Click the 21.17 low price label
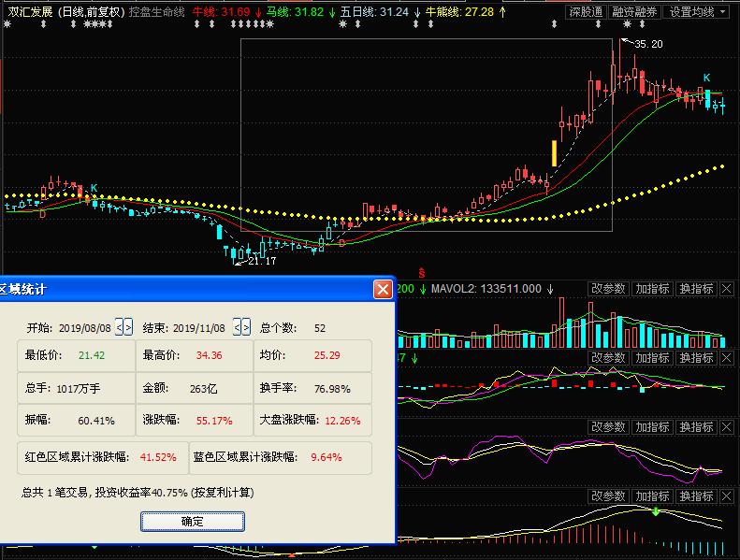740x560 pixels. coord(262,261)
